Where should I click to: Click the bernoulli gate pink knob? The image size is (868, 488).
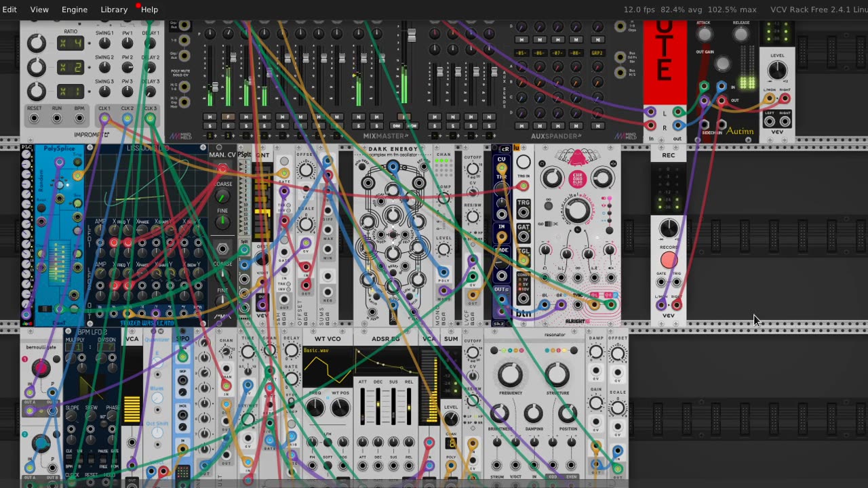click(x=41, y=368)
